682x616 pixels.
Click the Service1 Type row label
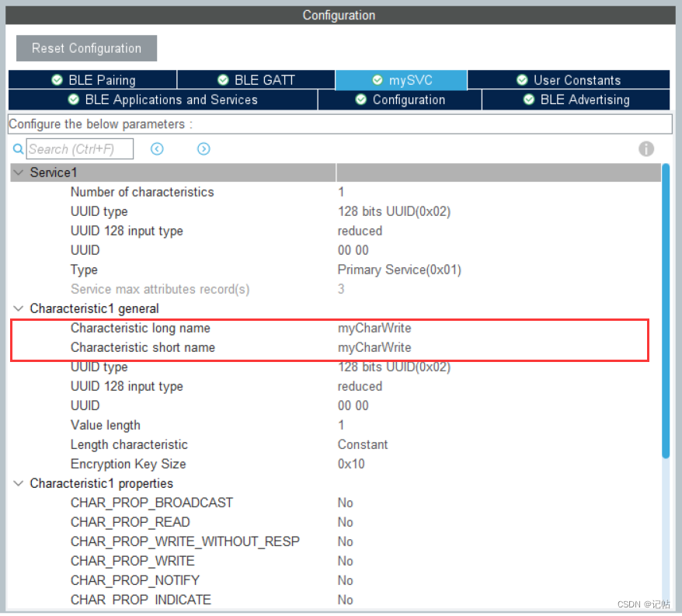[84, 270]
